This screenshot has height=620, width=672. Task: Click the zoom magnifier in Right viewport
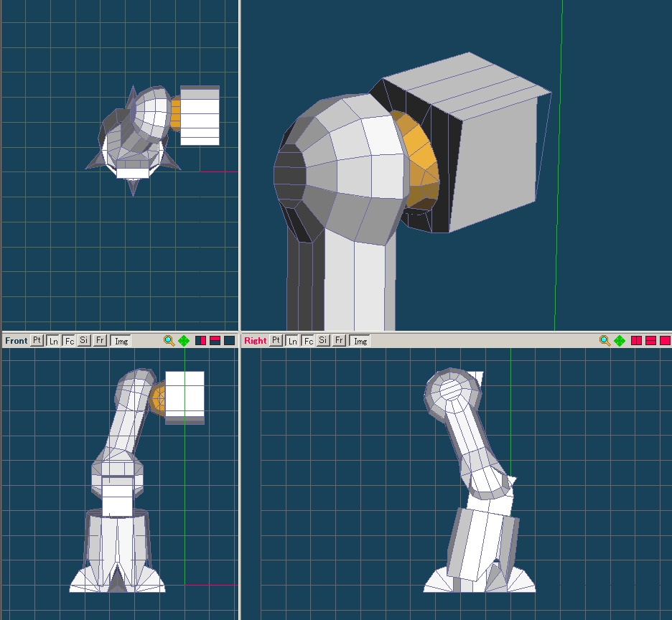pyautogui.click(x=605, y=341)
